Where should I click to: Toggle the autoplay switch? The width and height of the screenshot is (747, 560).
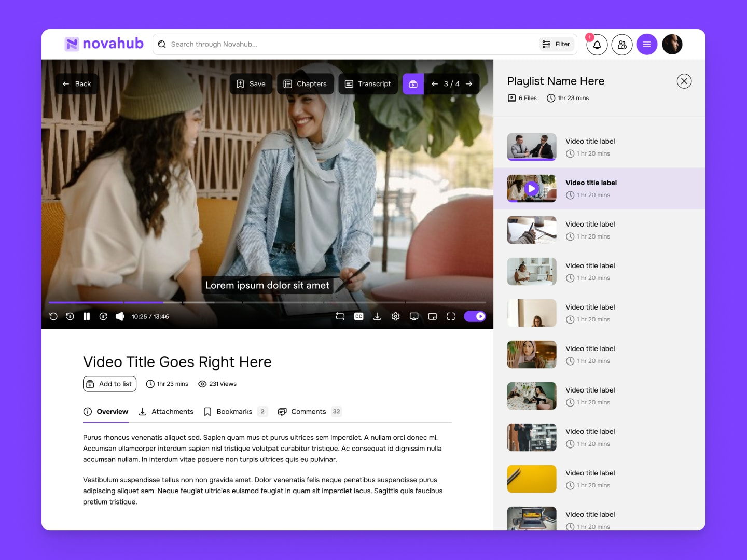pyautogui.click(x=475, y=316)
